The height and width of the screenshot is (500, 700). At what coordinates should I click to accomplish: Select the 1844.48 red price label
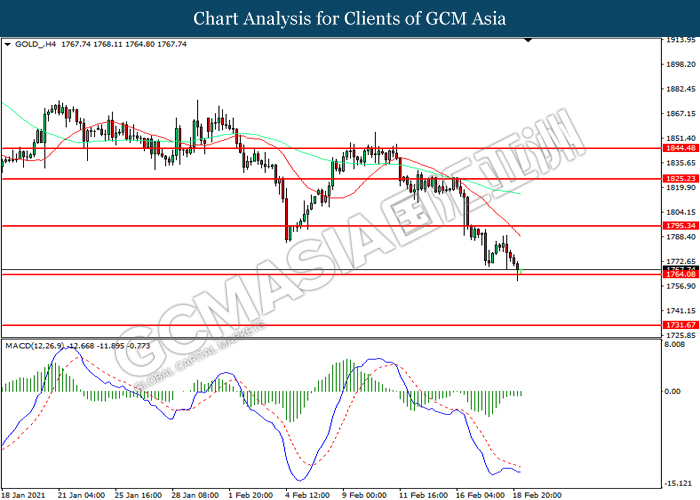click(681, 149)
